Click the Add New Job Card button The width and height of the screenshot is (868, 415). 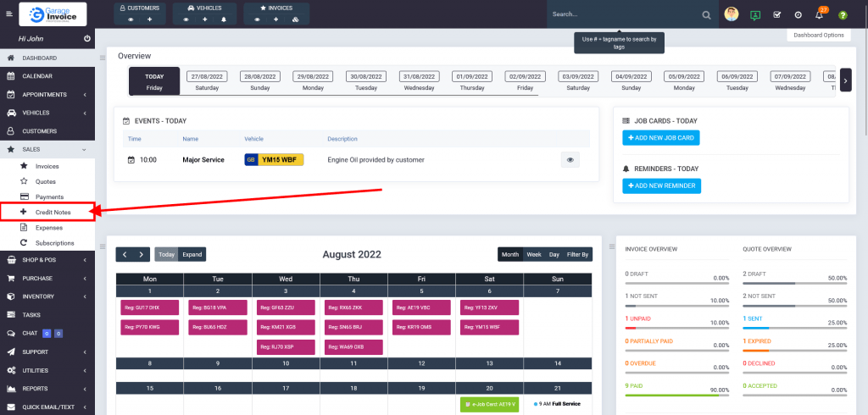pyautogui.click(x=661, y=137)
